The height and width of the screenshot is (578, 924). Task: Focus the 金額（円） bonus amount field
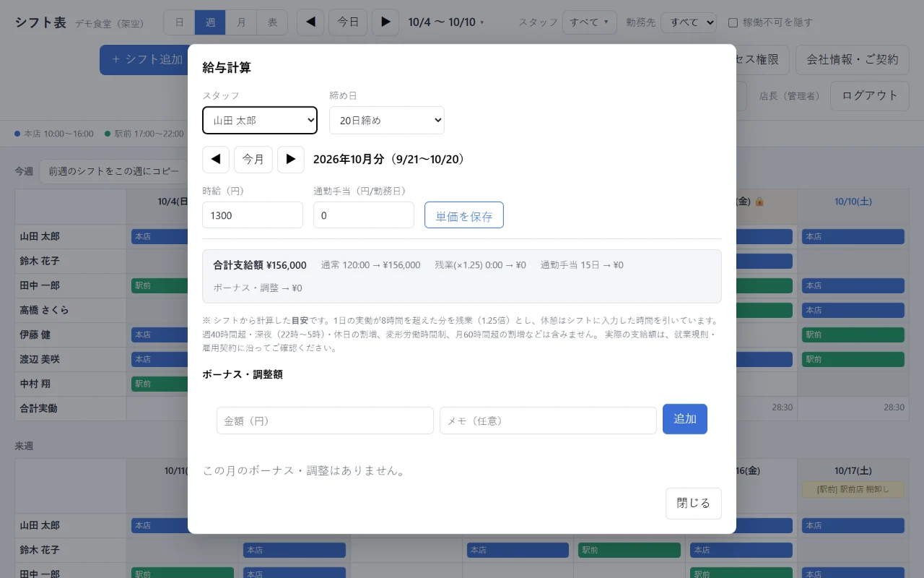click(x=325, y=420)
